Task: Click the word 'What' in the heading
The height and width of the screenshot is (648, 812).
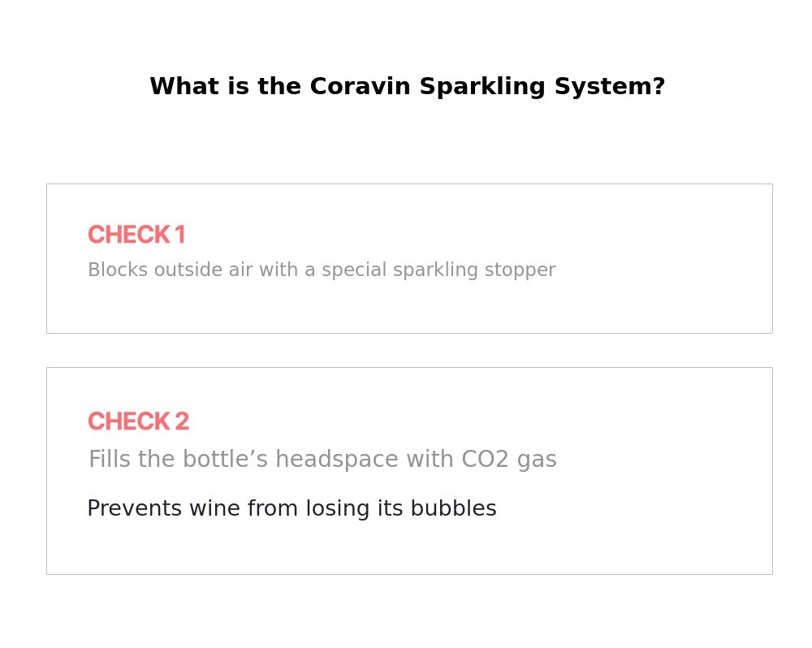Action: (x=184, y=87)
